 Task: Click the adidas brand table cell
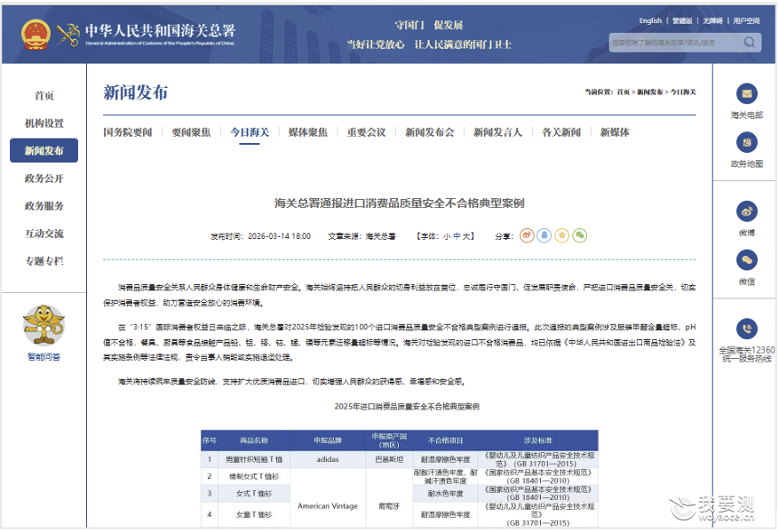click(328, 459)
